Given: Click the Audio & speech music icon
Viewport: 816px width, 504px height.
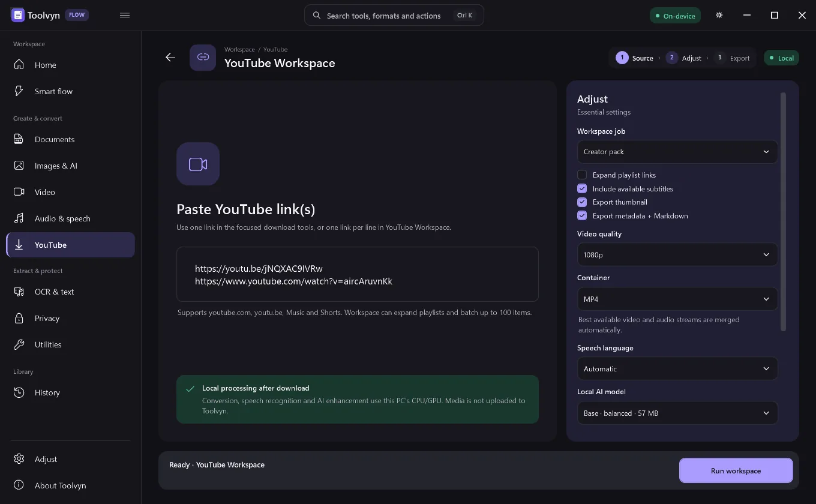Looking at the screenshot, I should tap(19, 218).
